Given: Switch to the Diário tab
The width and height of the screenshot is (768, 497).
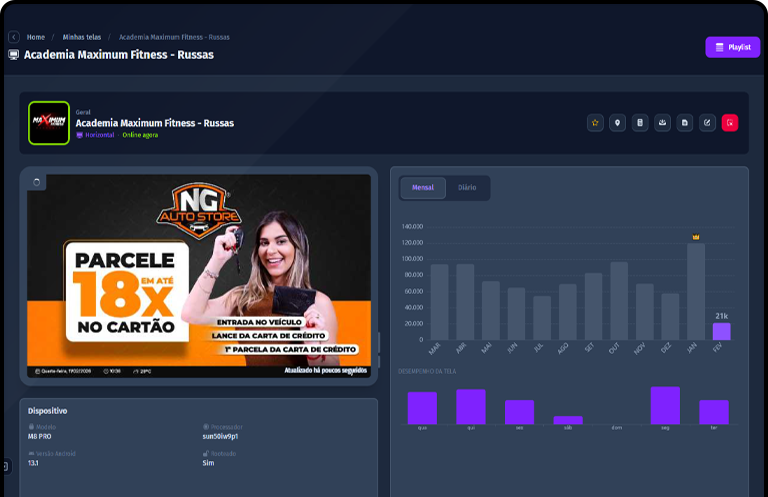Looking at the screenshot, I should pos(467,187).
